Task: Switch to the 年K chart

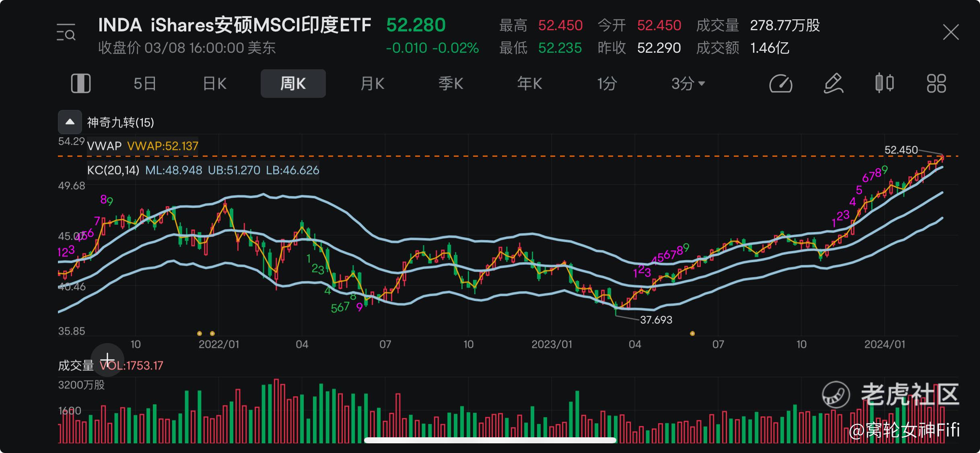Action: point(529,84)
